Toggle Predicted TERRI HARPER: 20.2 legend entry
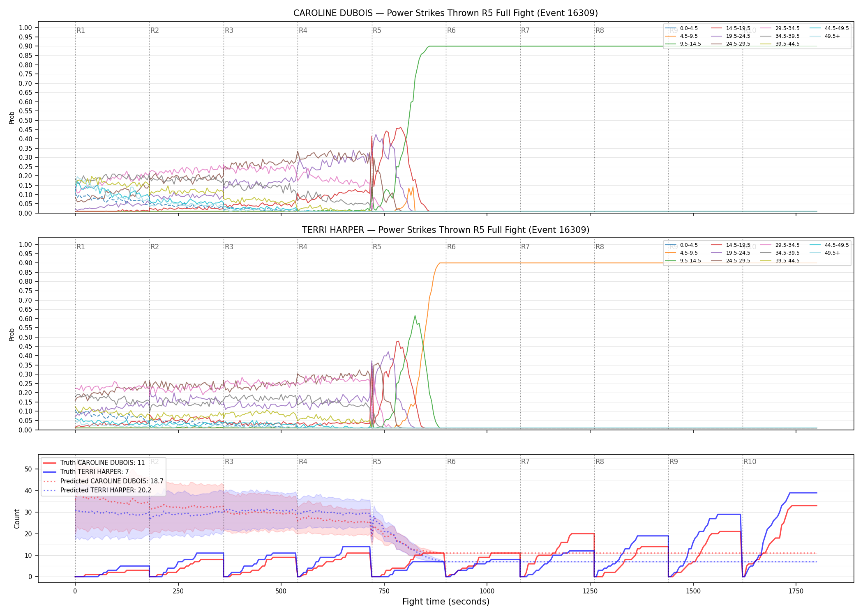Viewport: 863px width, 616px height. [x=97, y=490]
